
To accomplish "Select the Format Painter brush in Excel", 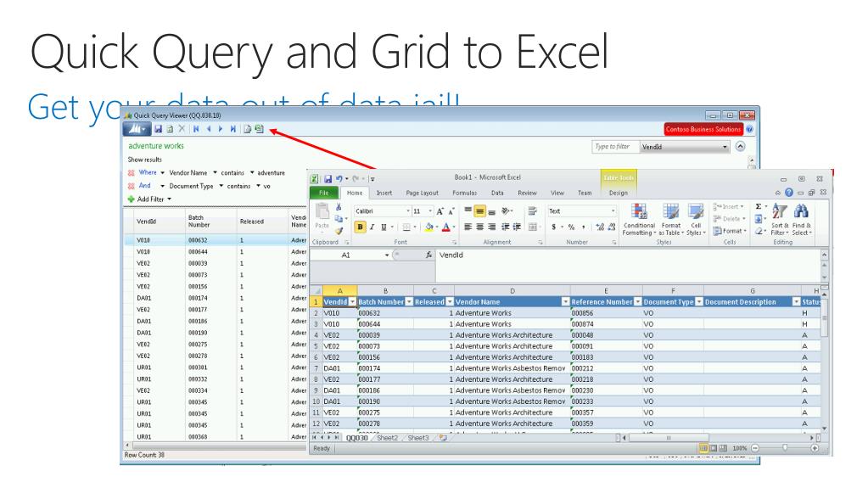I will tap(339, 231).
